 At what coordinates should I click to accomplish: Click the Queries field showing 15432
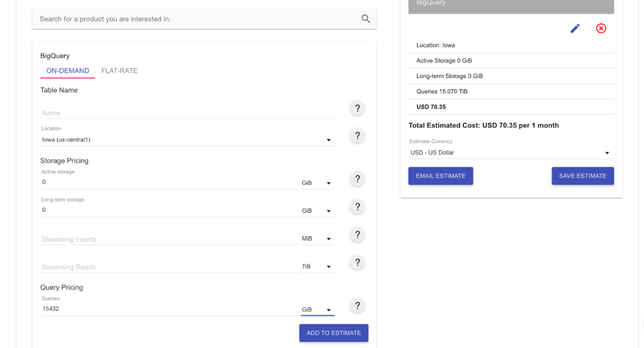(x=170, y=308)
